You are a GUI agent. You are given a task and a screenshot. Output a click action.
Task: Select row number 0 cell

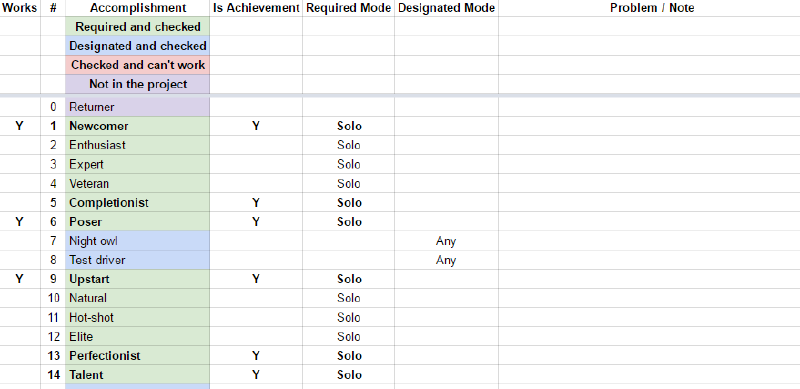click(x=53, y=107)
